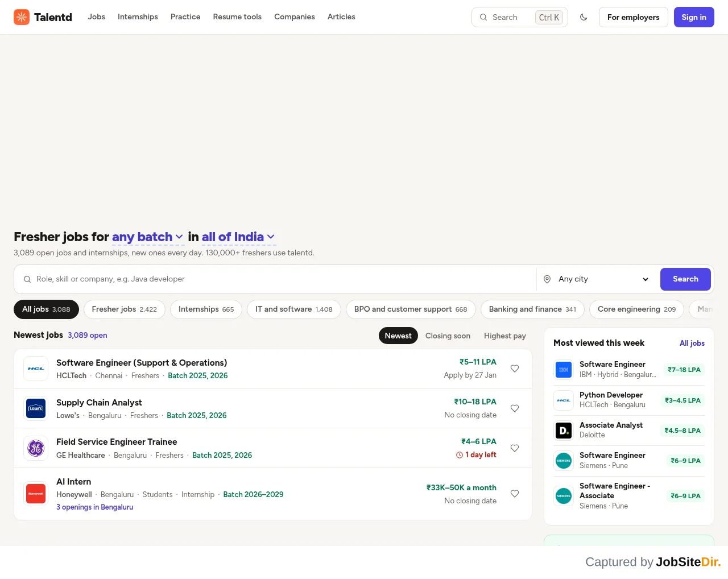
Task: Favorite the Supply Chain Analyst job
Action: coord(515,408)
